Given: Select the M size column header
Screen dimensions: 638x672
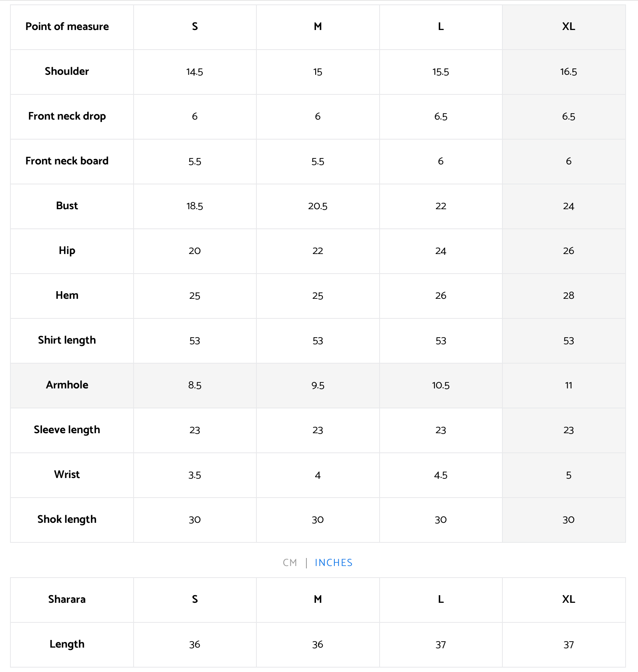Looking at the screenshot, I should click(x=318, y=27).
